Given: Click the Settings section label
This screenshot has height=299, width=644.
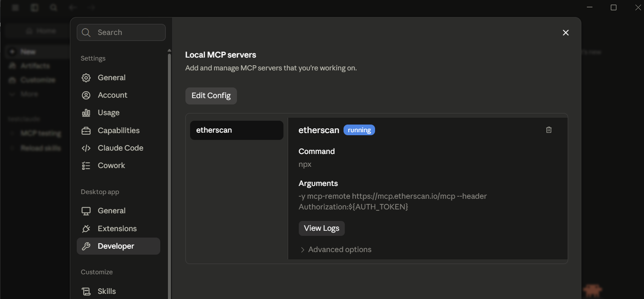Looking at the screenshot, I should pos(93,58).
